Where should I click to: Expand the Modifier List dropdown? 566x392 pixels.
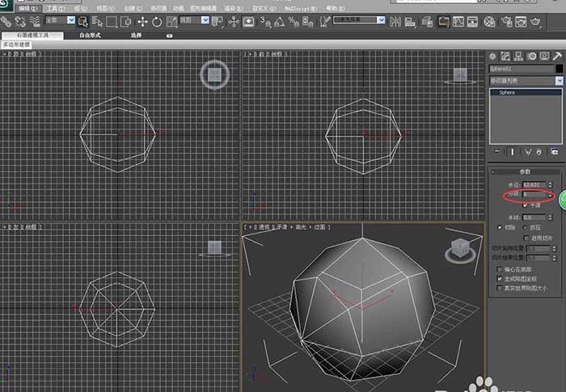click(560, 81)
